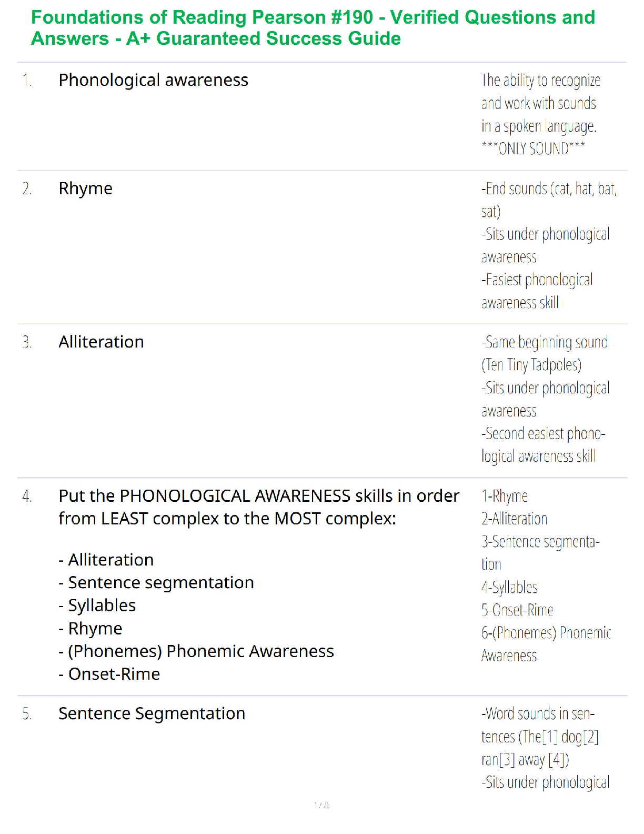Click the question starting 'Put the PHONOLOGICAL AWARENESS skills'
Viewport: 644px width, 834px height.
click(x=259, y=507)
